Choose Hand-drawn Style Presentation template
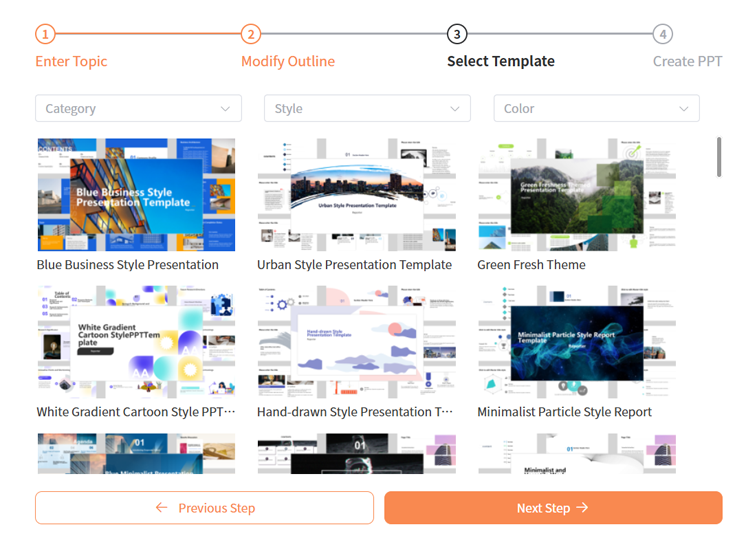This screenshot has height=560, width=750. pyautogui.click(x=356, y=341)
